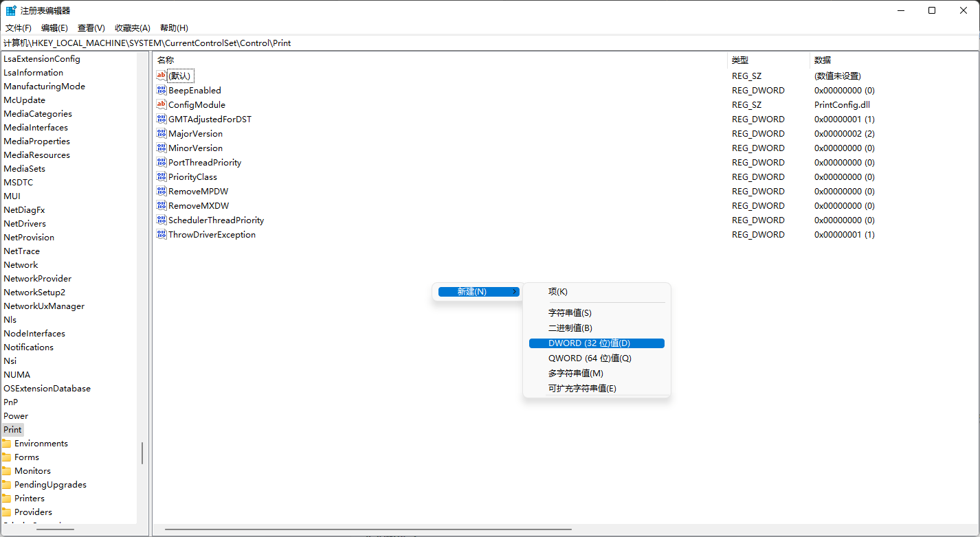Click the Registry Editor app icon in title bar

[11, 10]
